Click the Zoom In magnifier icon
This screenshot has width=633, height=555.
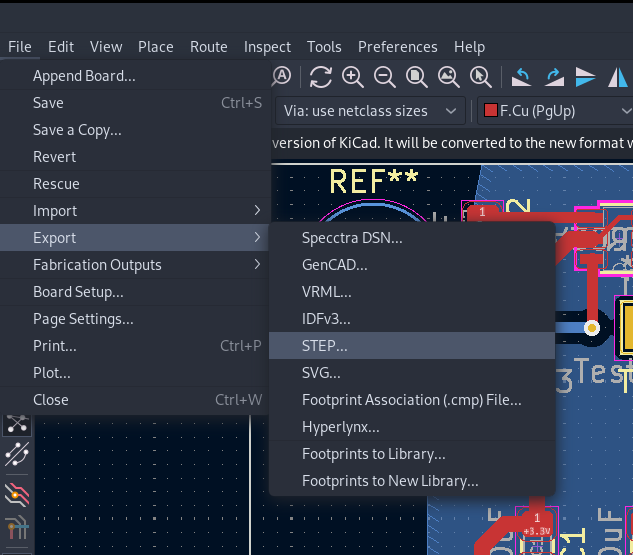[352, 76]
